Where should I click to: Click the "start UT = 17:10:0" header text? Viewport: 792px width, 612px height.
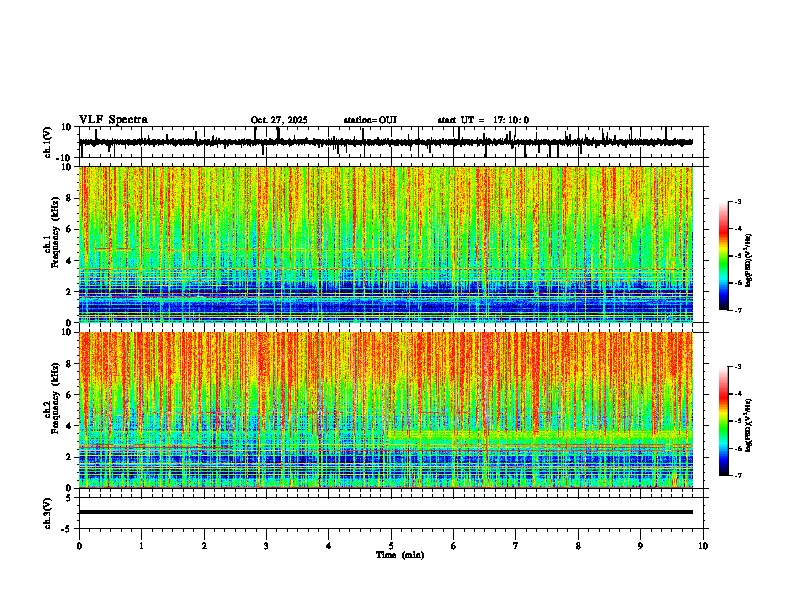click(483, 120)
